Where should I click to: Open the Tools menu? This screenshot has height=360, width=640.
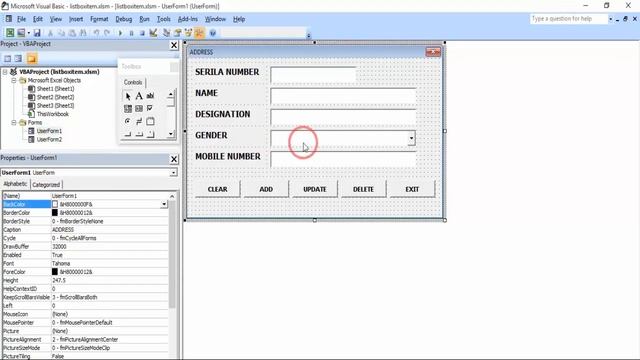[164, 19]
